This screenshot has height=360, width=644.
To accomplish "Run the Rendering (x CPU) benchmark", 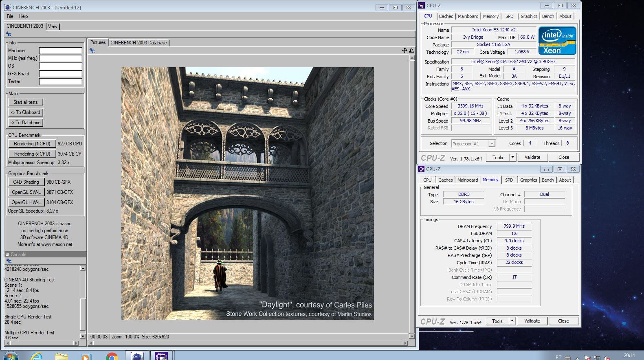I will (32, 154).
